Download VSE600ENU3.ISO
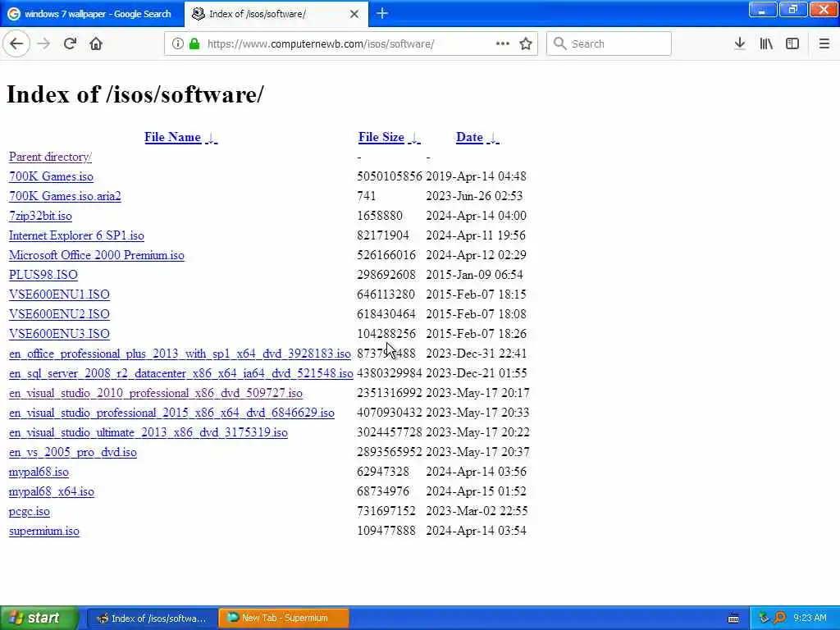Viewport: 840px width, 630px height. 59,334
